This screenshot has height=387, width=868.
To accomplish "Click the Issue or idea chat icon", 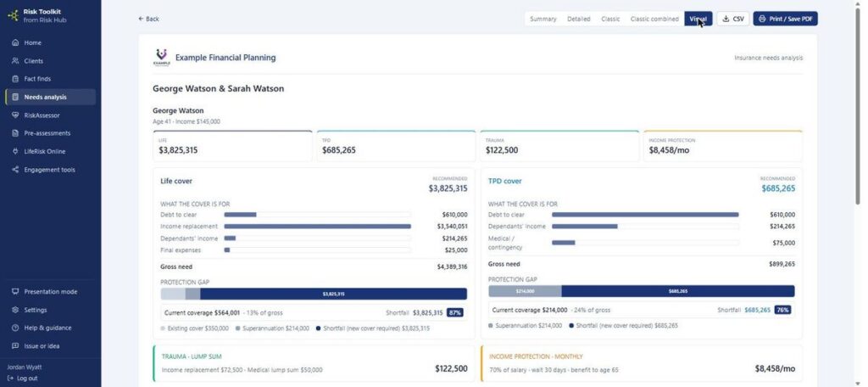I will point(15,346).
